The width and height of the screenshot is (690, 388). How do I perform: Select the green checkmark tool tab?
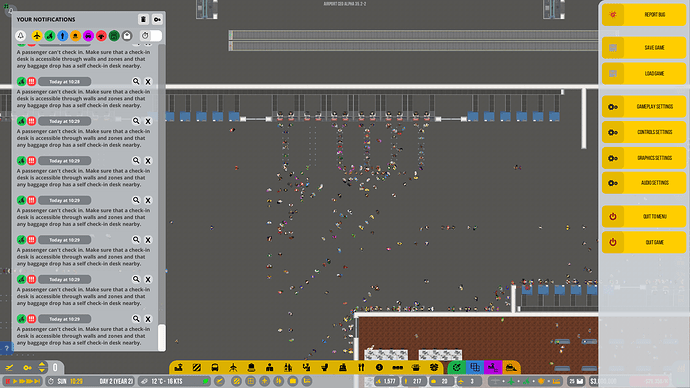coord(457,367)
